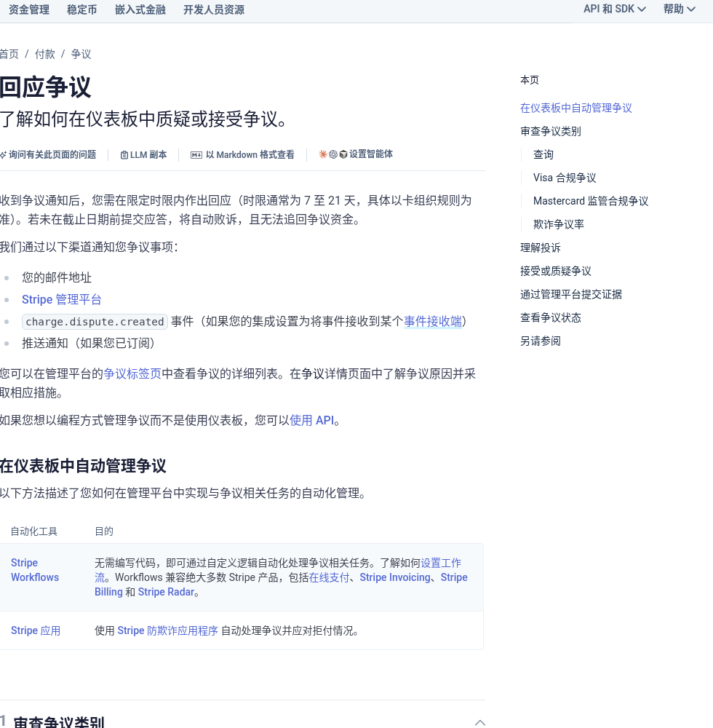Click the 自动化工具 column header
713x728 pixels.
pyautogui.click(x=34, y=531)
